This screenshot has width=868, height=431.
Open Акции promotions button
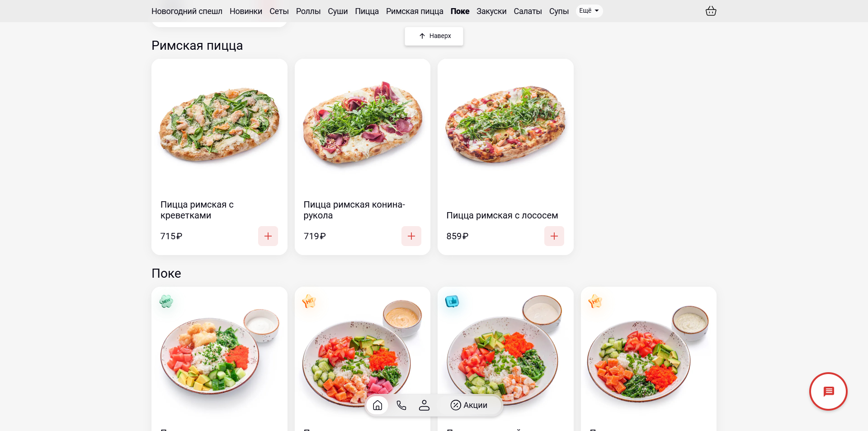(469, 405)
